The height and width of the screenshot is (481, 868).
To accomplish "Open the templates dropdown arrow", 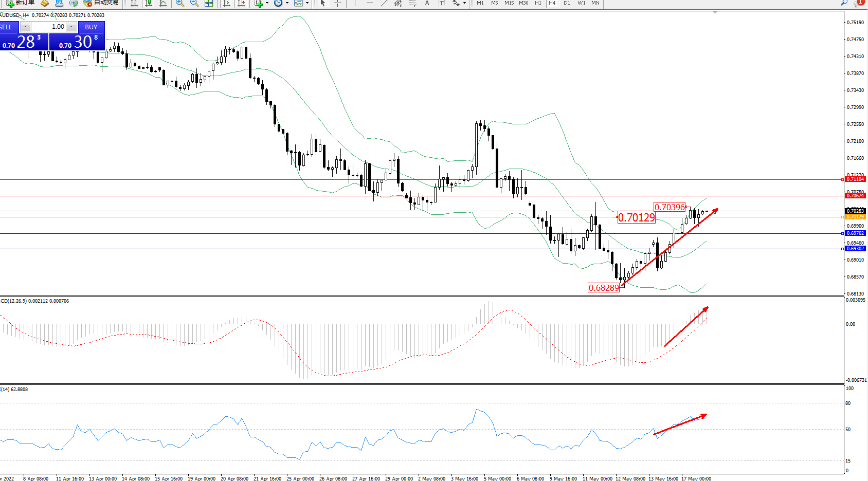I will pyautogui.click(x=307, y=3).
